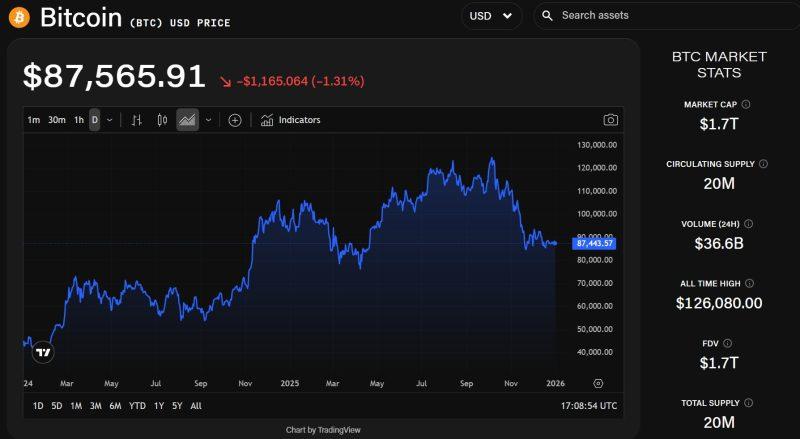Select the 30m interval
The width and height of the screenshot is (800, 439).
point(57,120)
